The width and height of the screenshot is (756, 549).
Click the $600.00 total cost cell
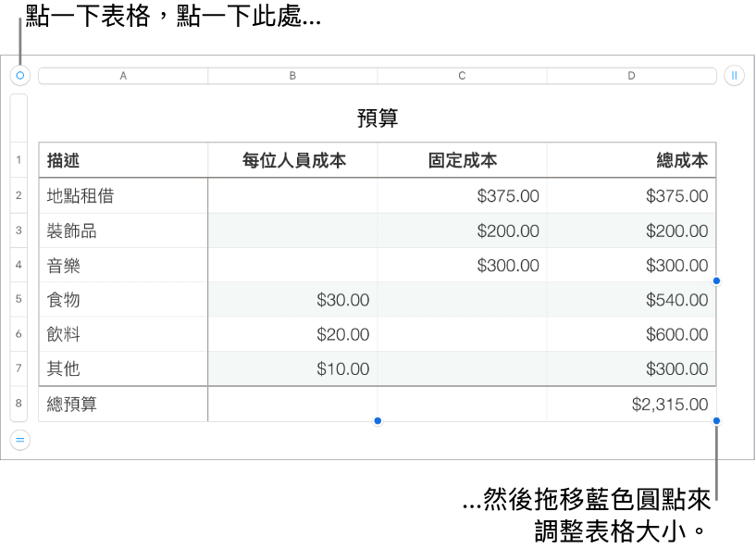(x=632, y=334)
